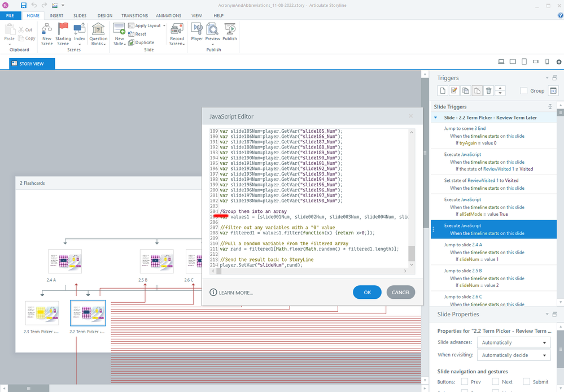This screenshot has height=392, width=564.
Task: Open the When revisiting dropdown
Action: [x=513, y=355]
